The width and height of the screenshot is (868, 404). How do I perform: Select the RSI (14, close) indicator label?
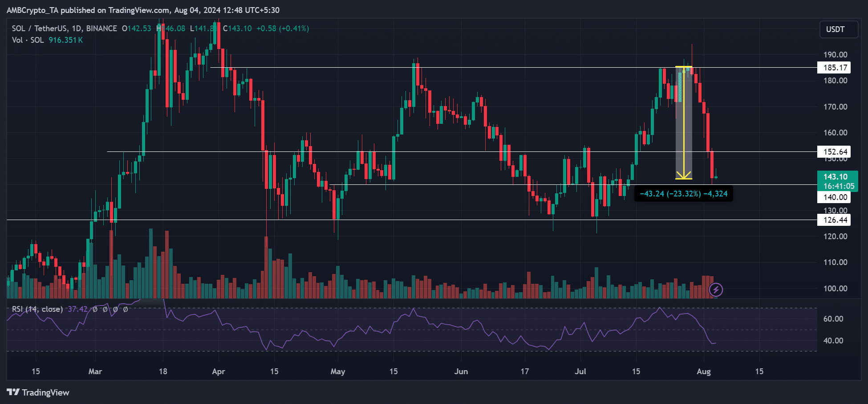point(37,309)
